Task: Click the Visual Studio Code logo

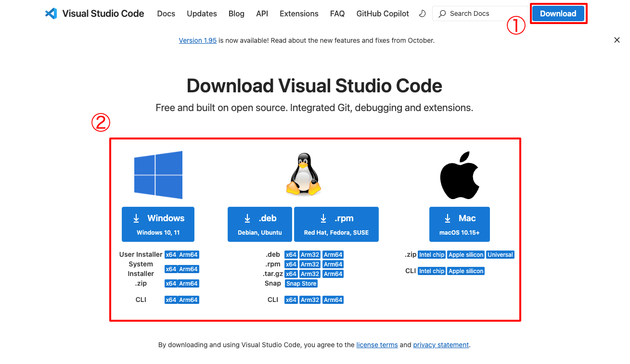Action: [51, 13]
